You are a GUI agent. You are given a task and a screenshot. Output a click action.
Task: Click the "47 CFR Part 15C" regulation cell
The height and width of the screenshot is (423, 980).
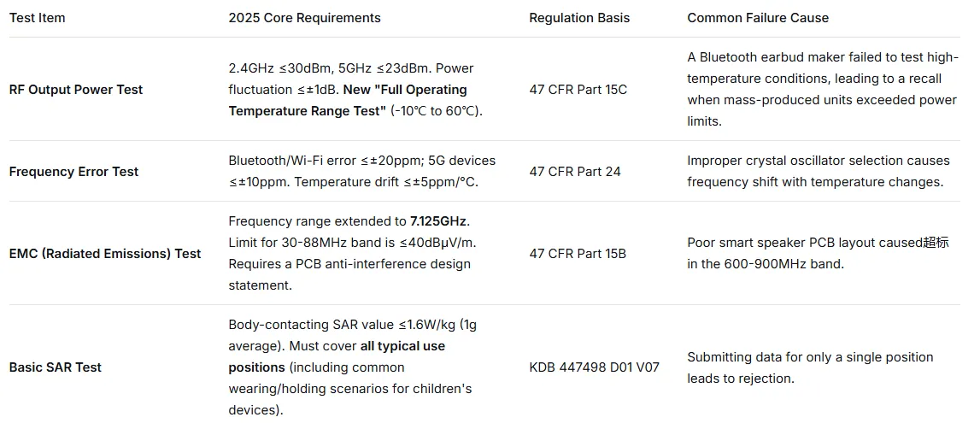tap(578, 90)
